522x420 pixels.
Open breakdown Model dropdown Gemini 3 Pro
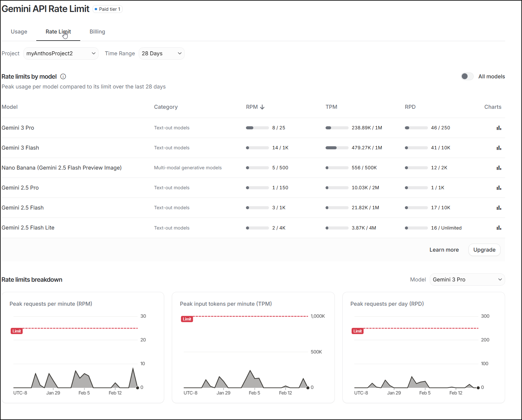click(x=467, y=280)
